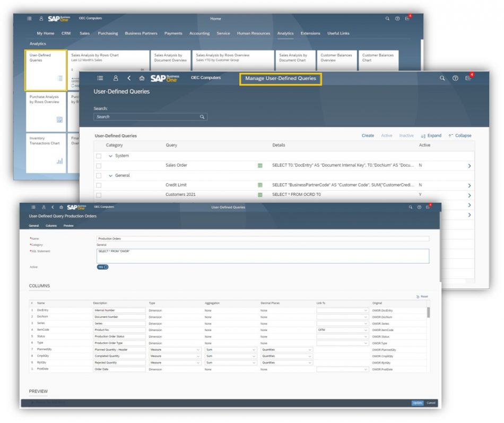Open the help icon in the Home window header

click(397, 19)
